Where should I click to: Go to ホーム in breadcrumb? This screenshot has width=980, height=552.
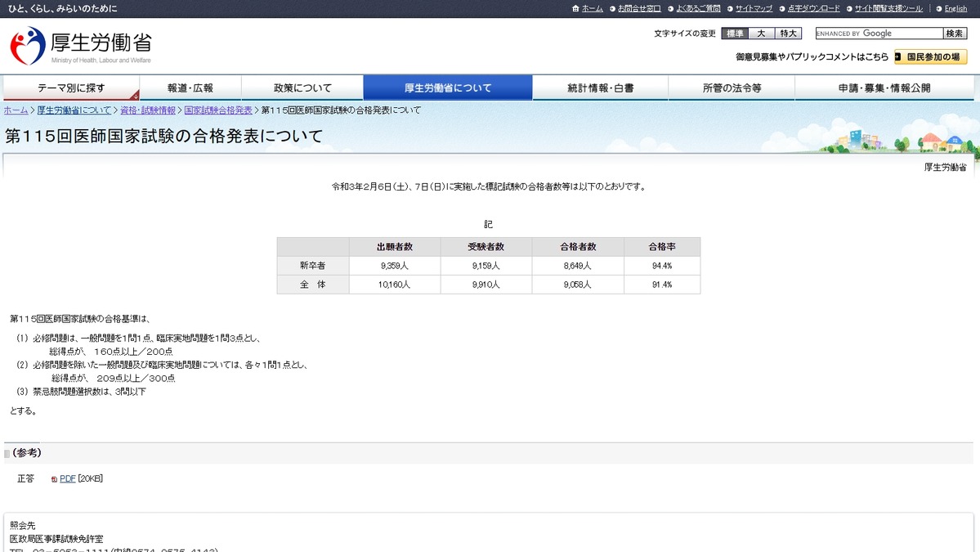[x=16, y=110]
